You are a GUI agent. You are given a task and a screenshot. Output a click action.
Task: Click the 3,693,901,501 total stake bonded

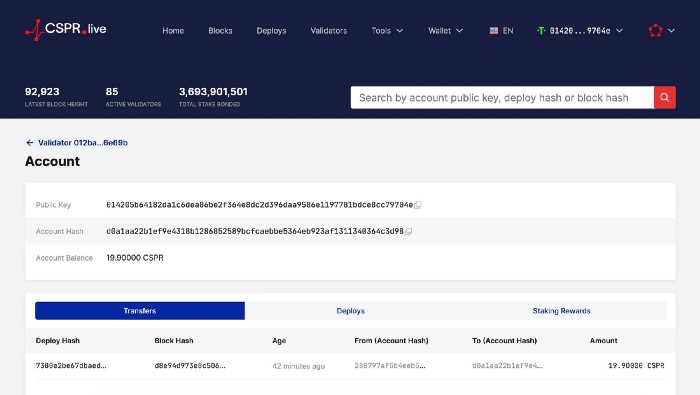[213, 91]
